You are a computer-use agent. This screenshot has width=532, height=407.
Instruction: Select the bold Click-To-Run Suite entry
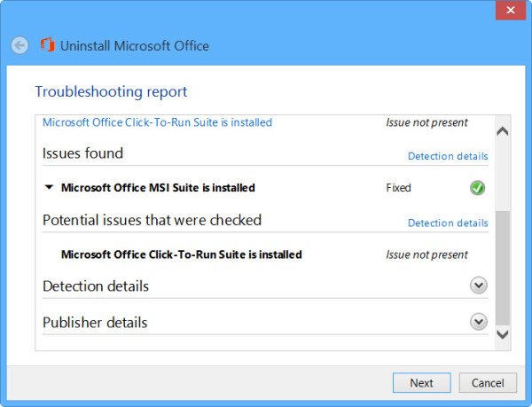click(181, 254)
